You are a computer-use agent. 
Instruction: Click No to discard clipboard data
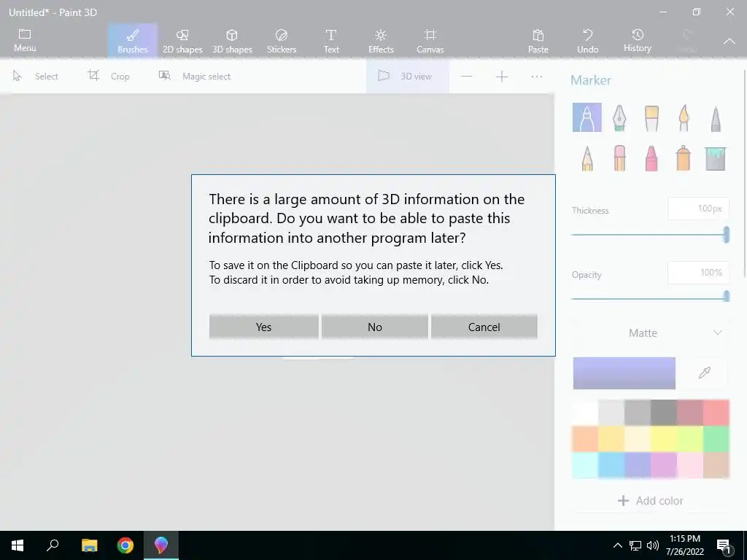point(374,327)
